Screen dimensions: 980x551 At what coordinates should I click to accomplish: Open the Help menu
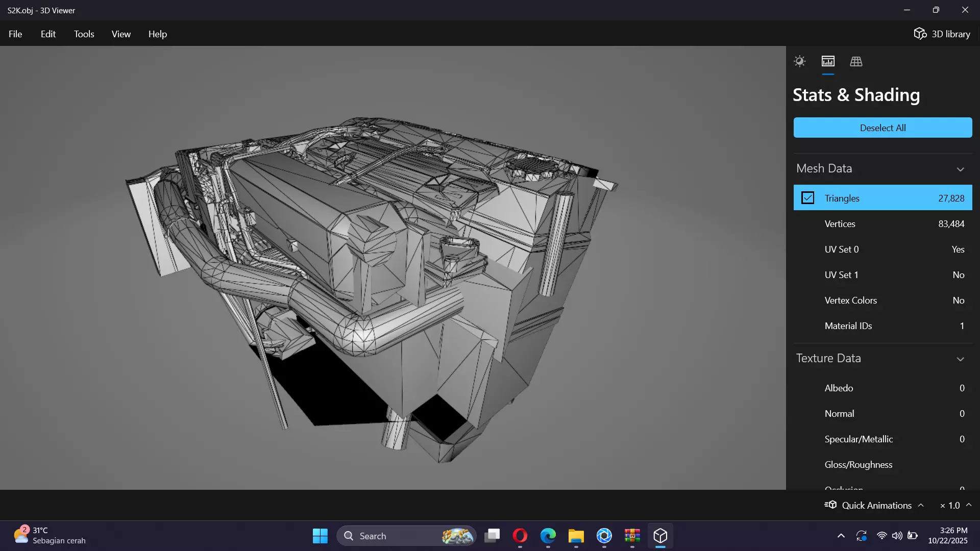point(158,34)
